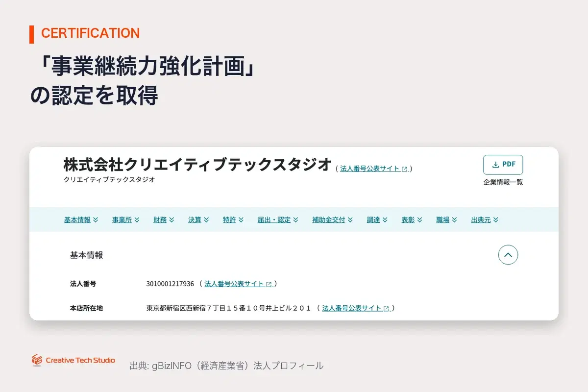Image resolution: width=588 pixels, height=392 pixels.
Task: Jump to 財務 section in nav bar
Action: pos(164,220)
